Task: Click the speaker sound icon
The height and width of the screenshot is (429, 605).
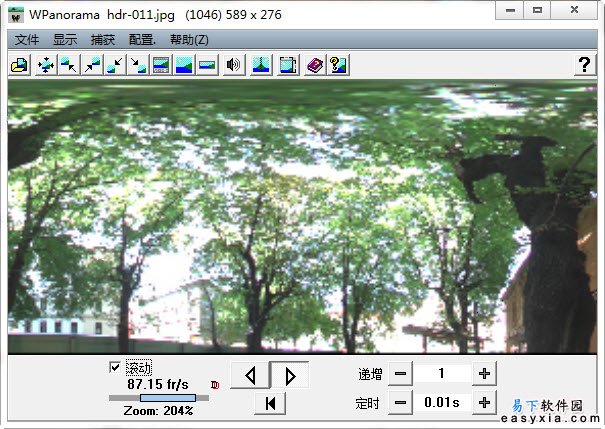Action: (234, 66)
